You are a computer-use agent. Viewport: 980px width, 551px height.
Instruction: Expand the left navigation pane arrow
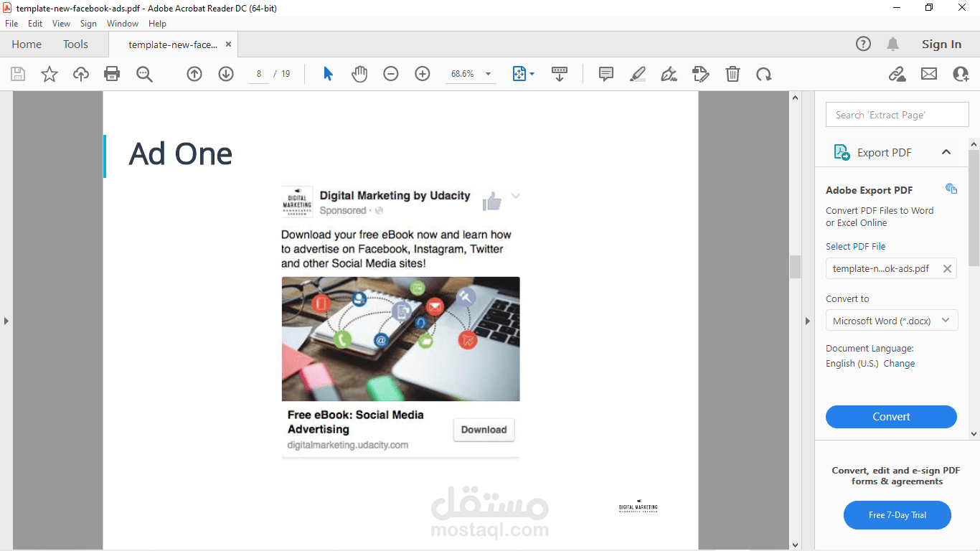tap(6, 321)
